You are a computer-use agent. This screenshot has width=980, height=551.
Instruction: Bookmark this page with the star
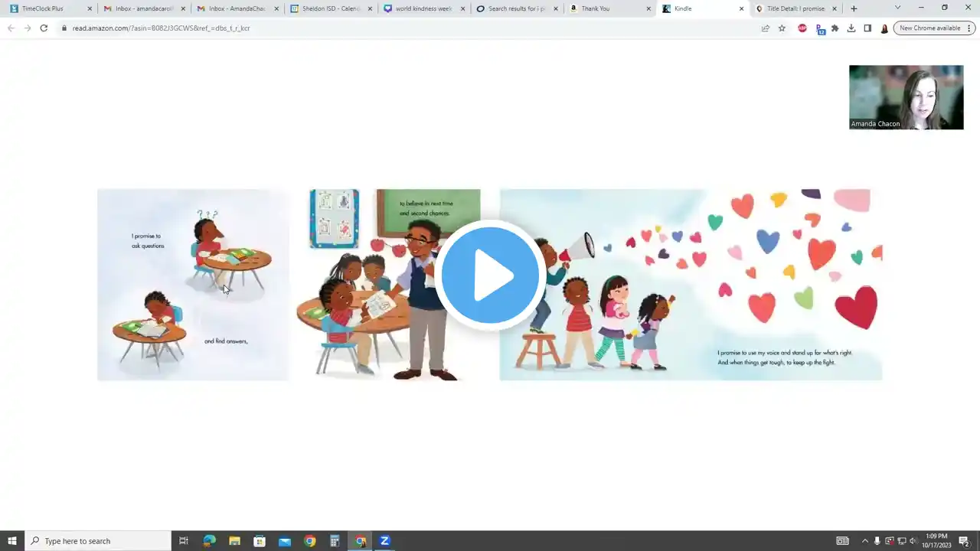tap(782, 28)
